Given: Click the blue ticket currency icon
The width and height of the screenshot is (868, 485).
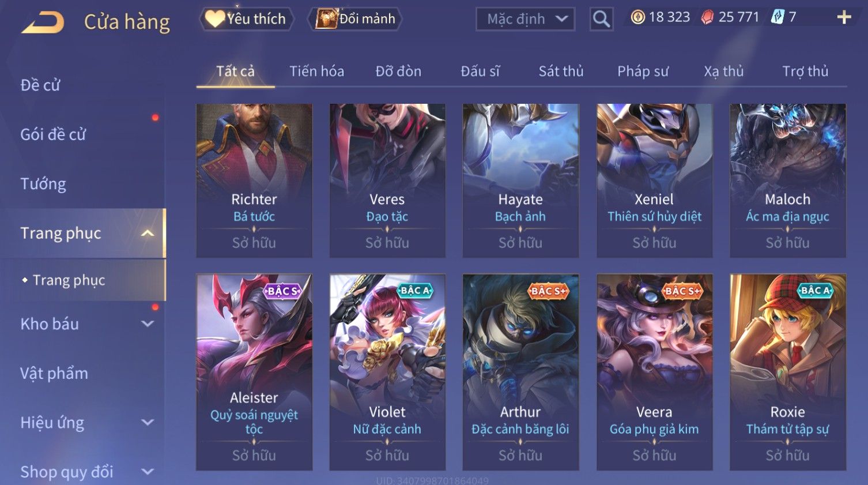Looking at the screenshot, I should 778,17.
